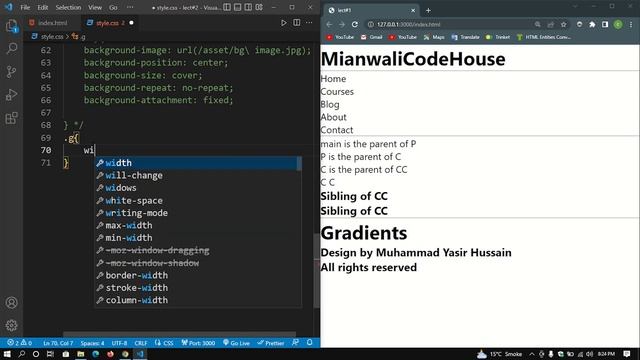Open the feedback icon in status bar
640x360 pixels.
[296, 343]
